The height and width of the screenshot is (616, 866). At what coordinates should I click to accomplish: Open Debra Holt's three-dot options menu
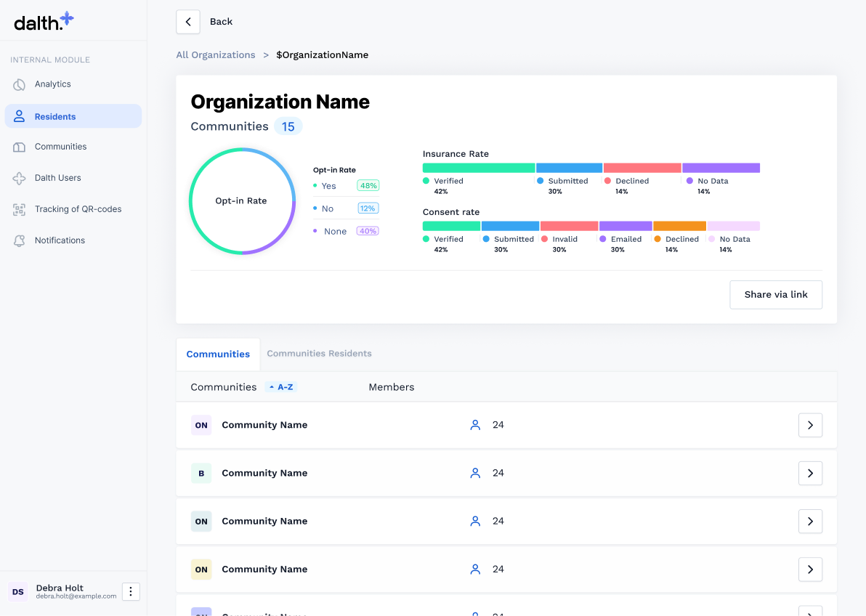click(131, 592)
